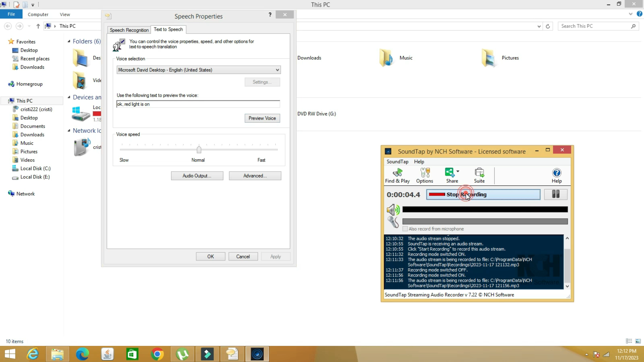The image size is (644, 362).
Task: Click the SoundTap Help icon
Action: tap(556, 176)
